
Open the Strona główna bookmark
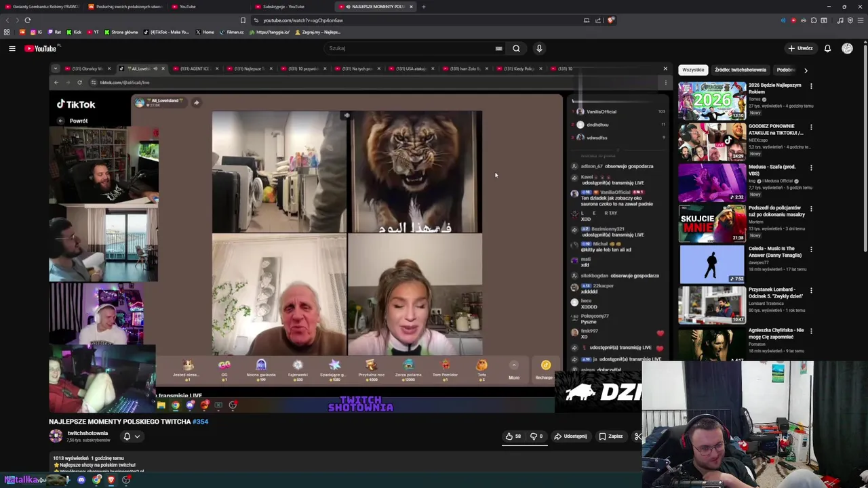[121, 32]
